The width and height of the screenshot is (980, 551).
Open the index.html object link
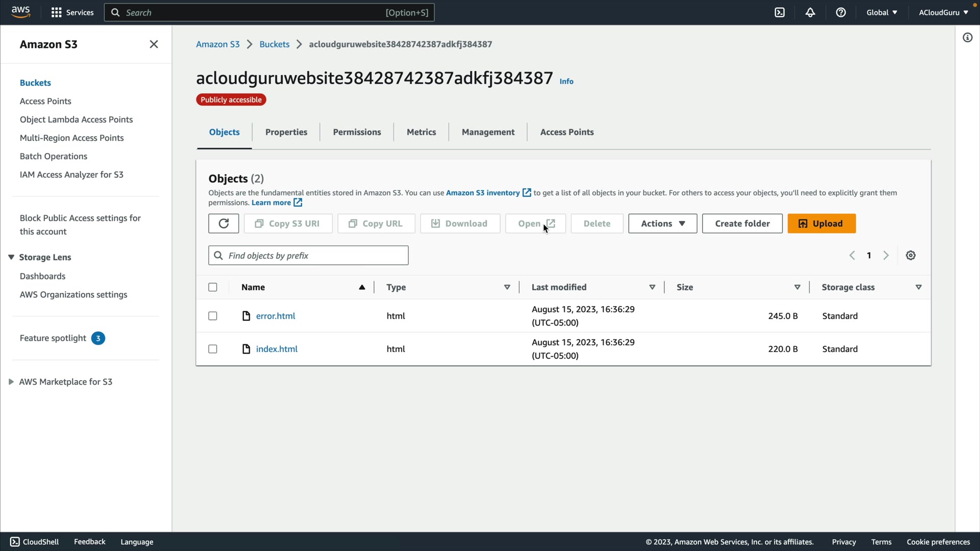(277, 349)
